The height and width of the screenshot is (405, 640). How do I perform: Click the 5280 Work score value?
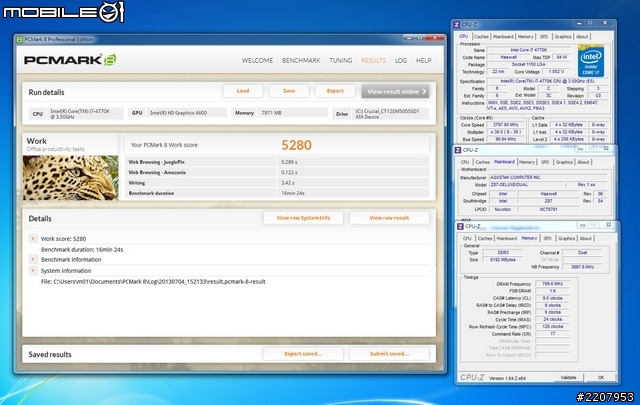(x=296, y=145)
